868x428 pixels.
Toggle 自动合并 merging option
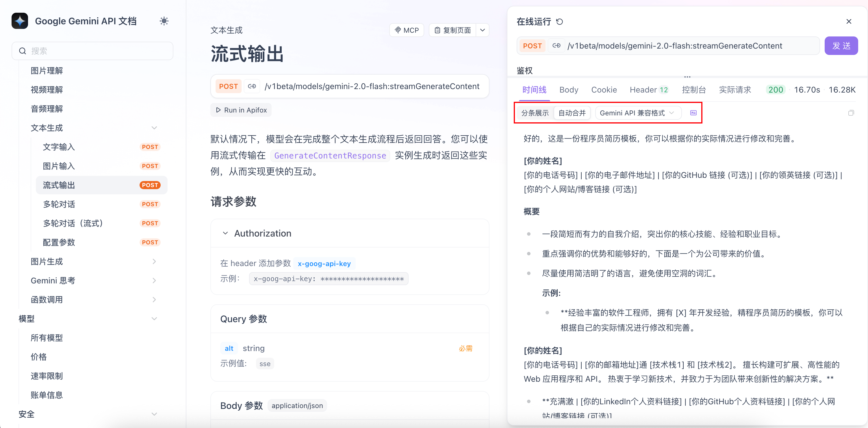click(x=572, y=113)
